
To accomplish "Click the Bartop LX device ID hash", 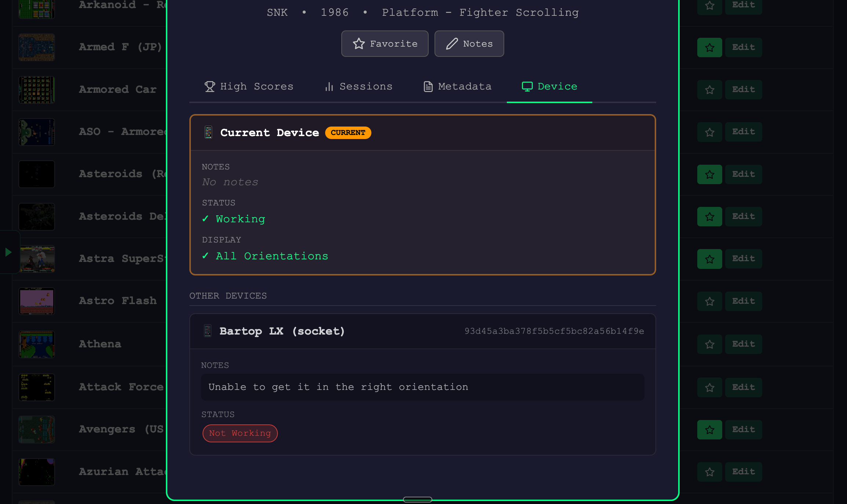I will 554,331.
